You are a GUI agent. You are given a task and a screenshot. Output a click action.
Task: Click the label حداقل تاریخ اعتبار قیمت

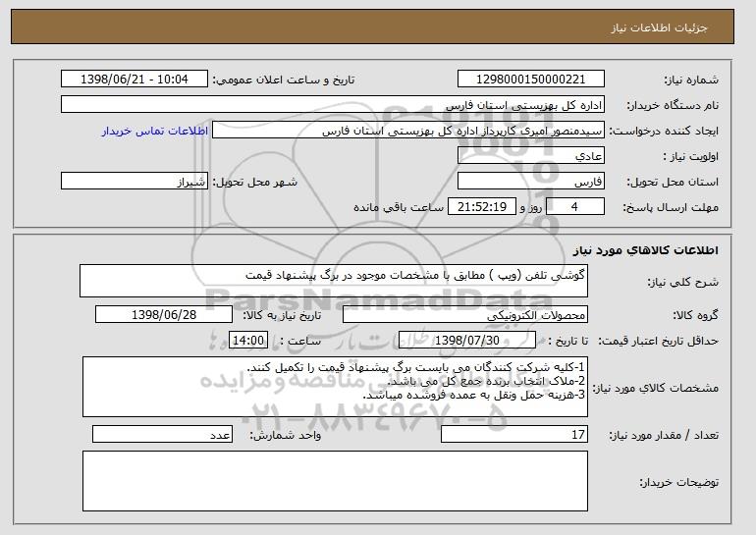pos(659,341)
